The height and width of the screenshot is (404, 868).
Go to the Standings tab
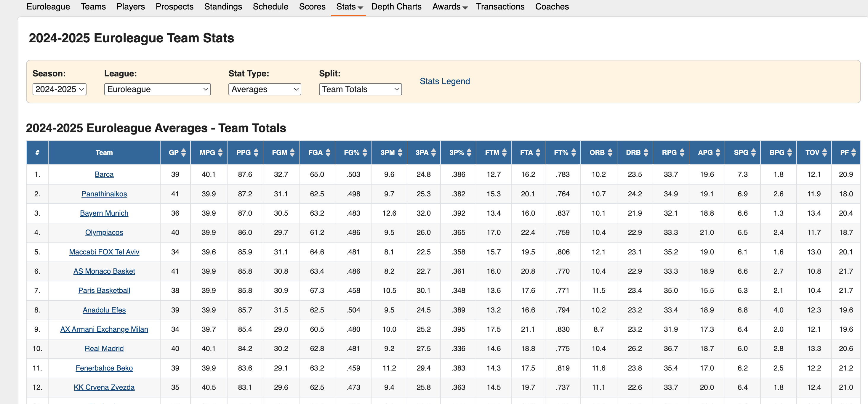(223, 7)
